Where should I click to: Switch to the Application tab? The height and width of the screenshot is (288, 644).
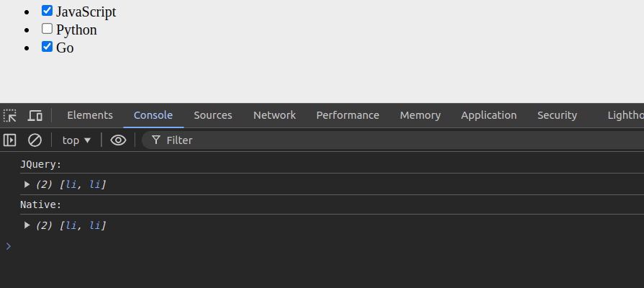(x=489, y=115)
